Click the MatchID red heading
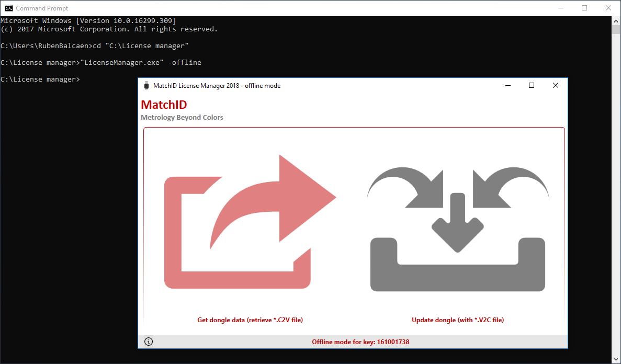Screen dimensions: 621x364 pyautogui.click(x=164, y=105)
